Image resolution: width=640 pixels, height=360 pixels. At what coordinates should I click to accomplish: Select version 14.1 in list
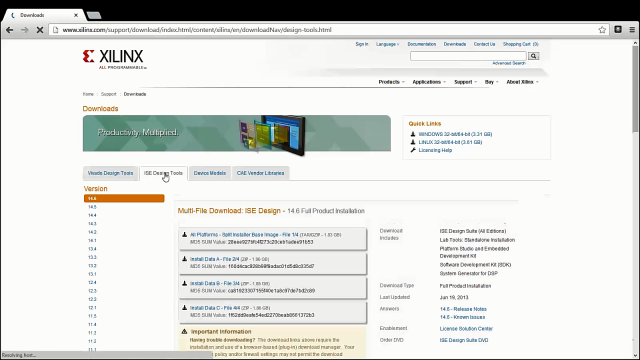[x=92, y=240]
